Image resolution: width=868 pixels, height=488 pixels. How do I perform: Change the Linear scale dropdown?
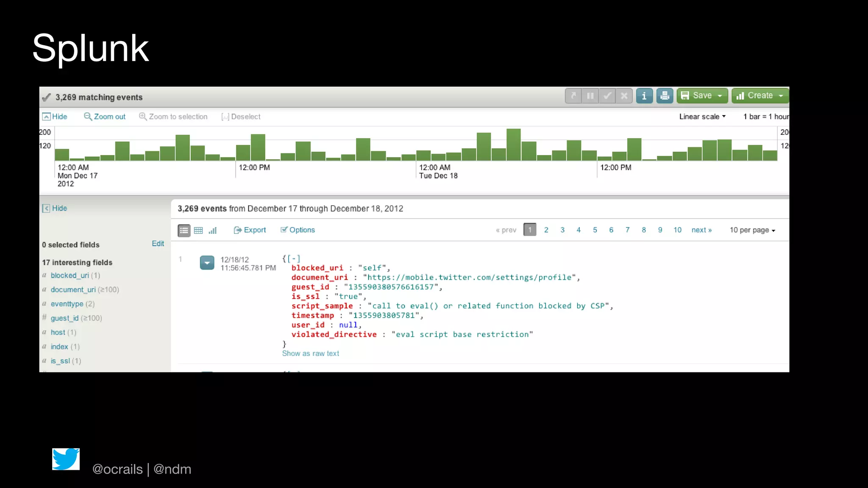(x=702, y=116)
